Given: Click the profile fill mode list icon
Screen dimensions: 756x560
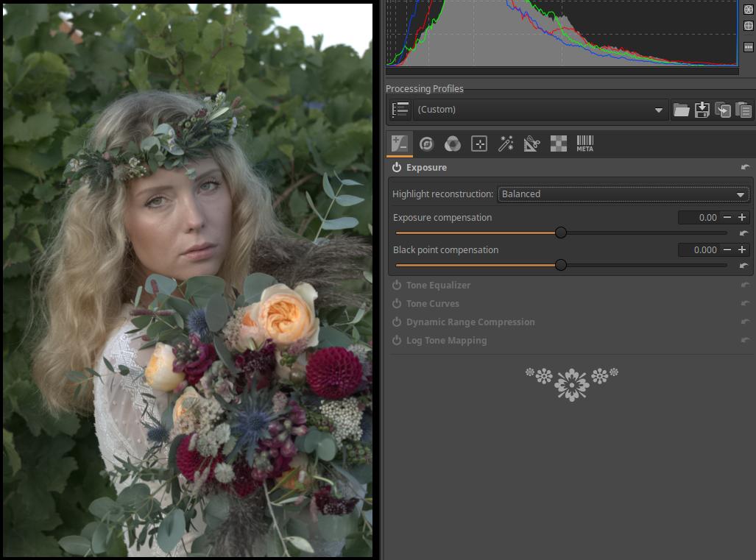Looking at the screenshot, I should [400, 110].
